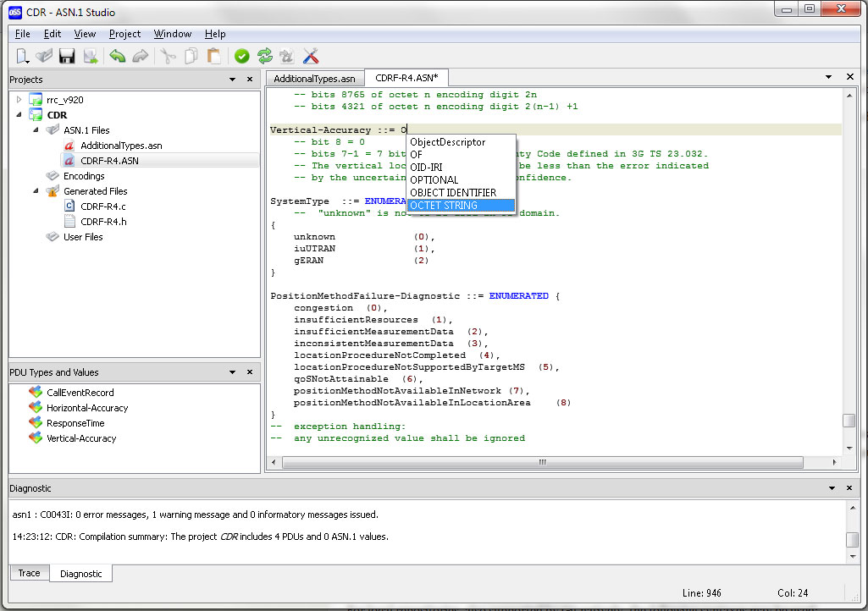This screenshot has width=868, height=611.
Task: Open the Edit menu
Action: 53,34
